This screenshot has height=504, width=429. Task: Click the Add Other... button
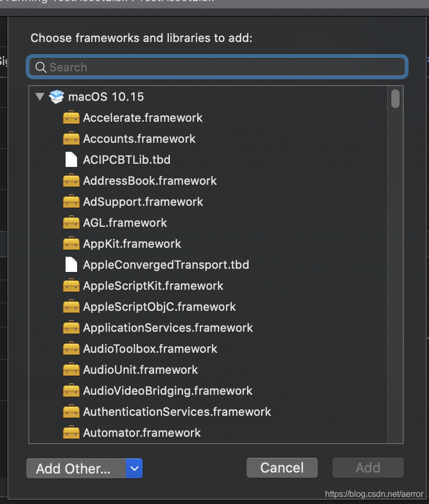tap(76, 468)
